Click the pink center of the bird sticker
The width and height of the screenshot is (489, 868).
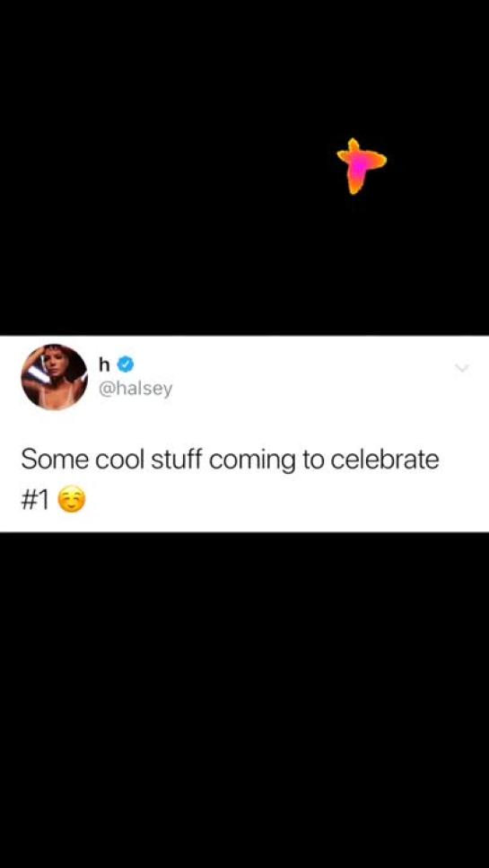pos(359,165)
